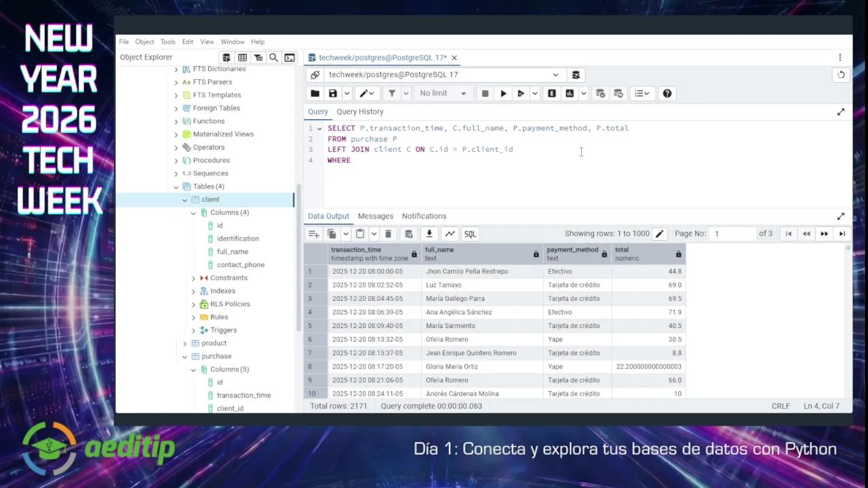The width and height of the screenshot is (868, 488).
Task: Collapse the Tables (4) node
Action: (x=176, y=186)
